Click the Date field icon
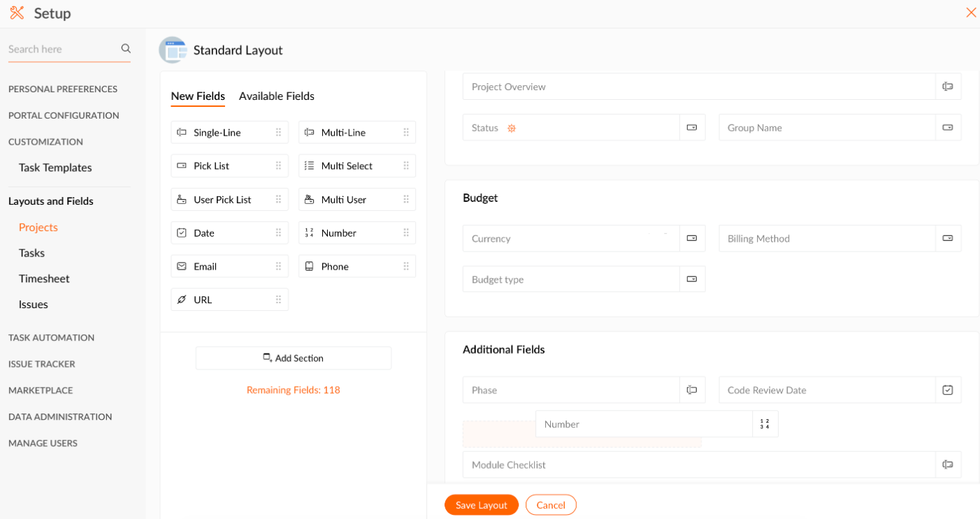 [182, 233]
